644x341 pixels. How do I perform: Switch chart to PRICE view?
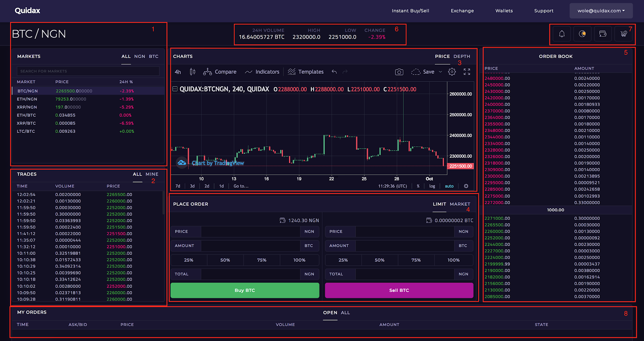click(442, 56)
